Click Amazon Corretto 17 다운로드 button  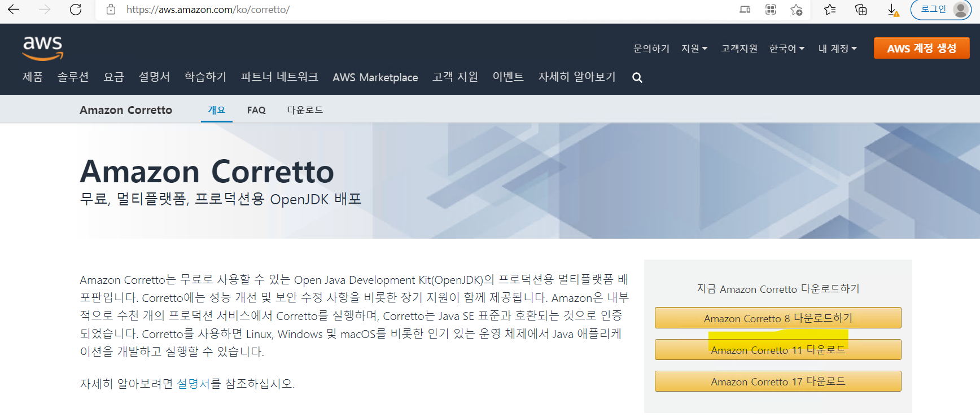coord(778,381)
